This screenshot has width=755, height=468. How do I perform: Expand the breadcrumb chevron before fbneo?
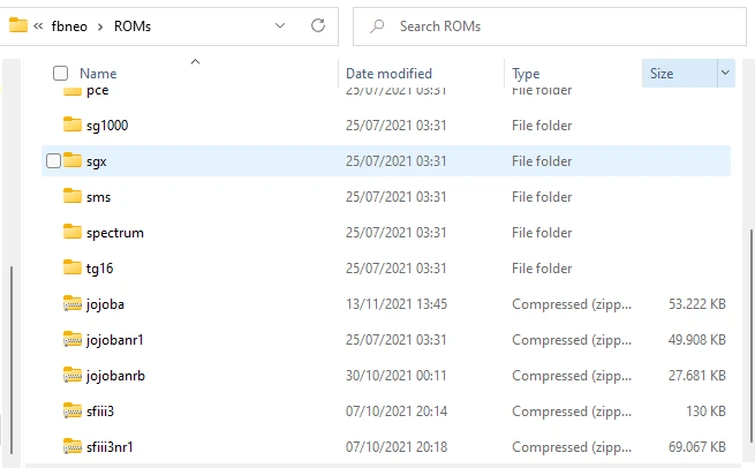[38, 26]
